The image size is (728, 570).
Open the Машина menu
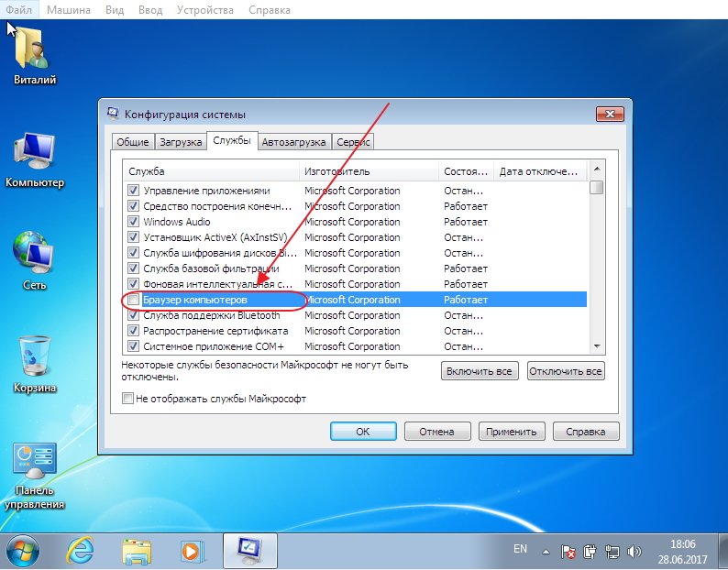coord(69,10)
